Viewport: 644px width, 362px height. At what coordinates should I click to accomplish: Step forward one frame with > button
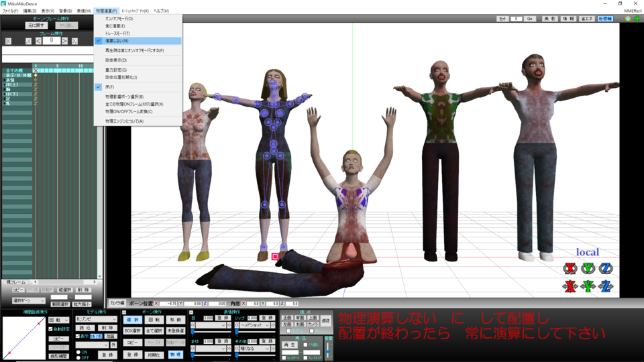[64, 41]
